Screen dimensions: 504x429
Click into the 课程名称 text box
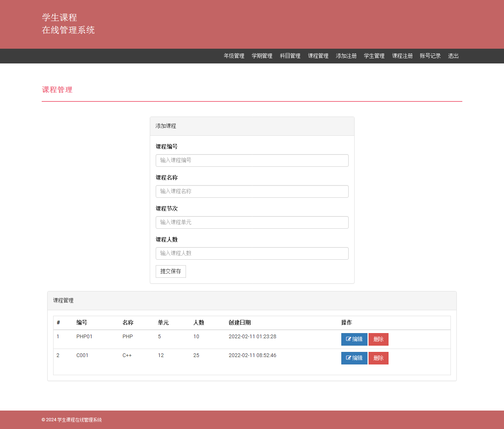[252, 191]
